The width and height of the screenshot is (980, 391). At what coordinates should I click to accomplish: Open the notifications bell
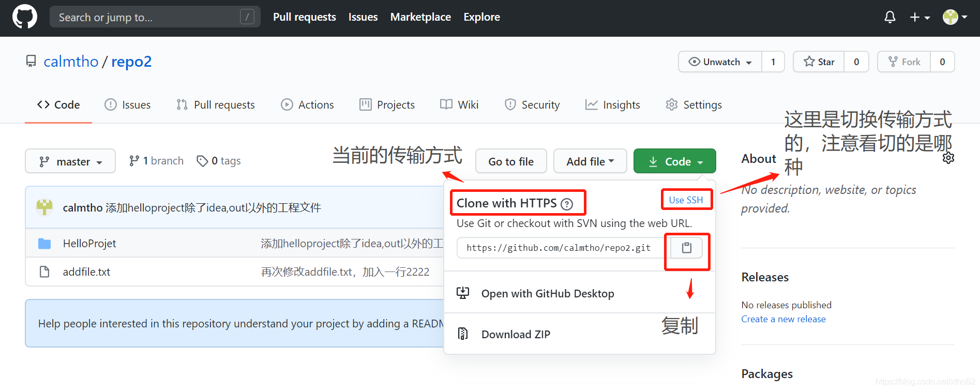(889, 17)
